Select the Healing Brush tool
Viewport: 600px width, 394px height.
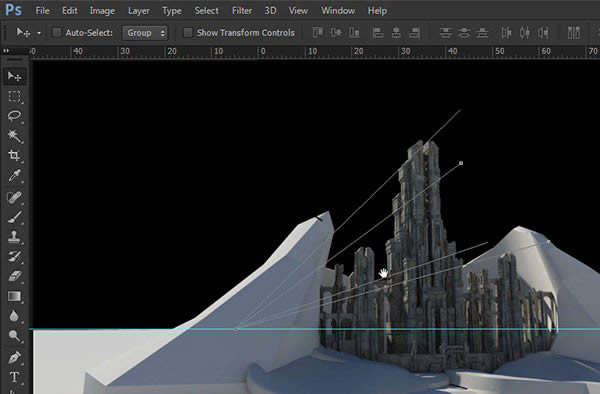tap(14, 197)
